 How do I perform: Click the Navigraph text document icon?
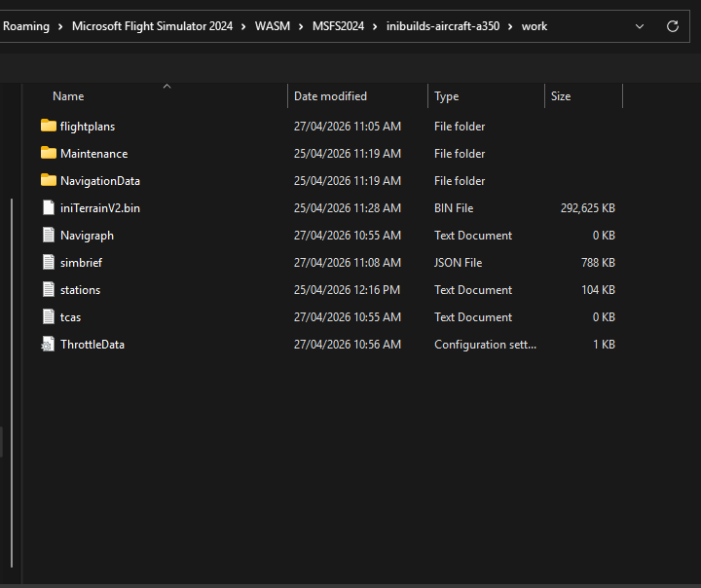(x=49, y=235)
